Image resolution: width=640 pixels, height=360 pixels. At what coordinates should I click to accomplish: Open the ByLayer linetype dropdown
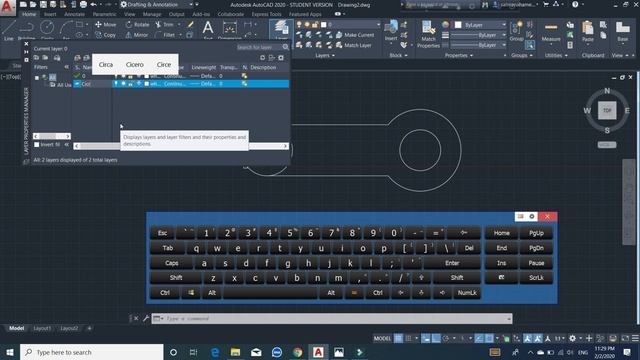pos(478,45)
